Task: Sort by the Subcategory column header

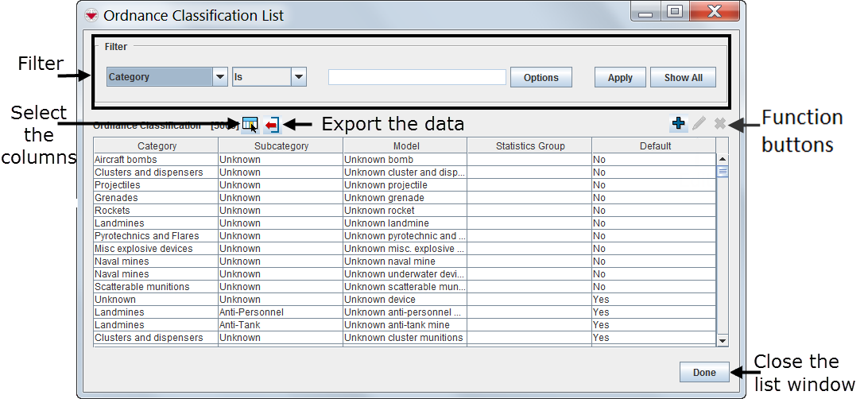Action: (281, 146)
